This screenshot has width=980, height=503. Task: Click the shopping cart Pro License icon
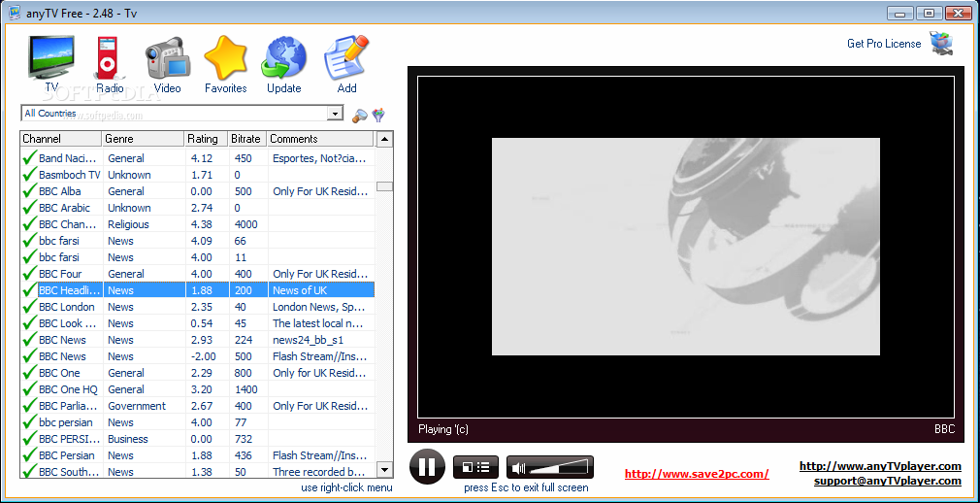(x=942, y=44)
